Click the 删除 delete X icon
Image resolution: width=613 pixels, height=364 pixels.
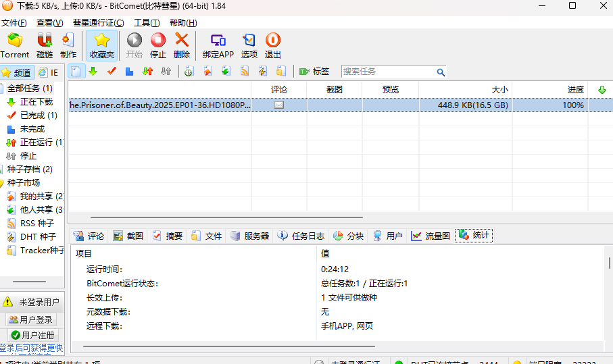point(182,45)
